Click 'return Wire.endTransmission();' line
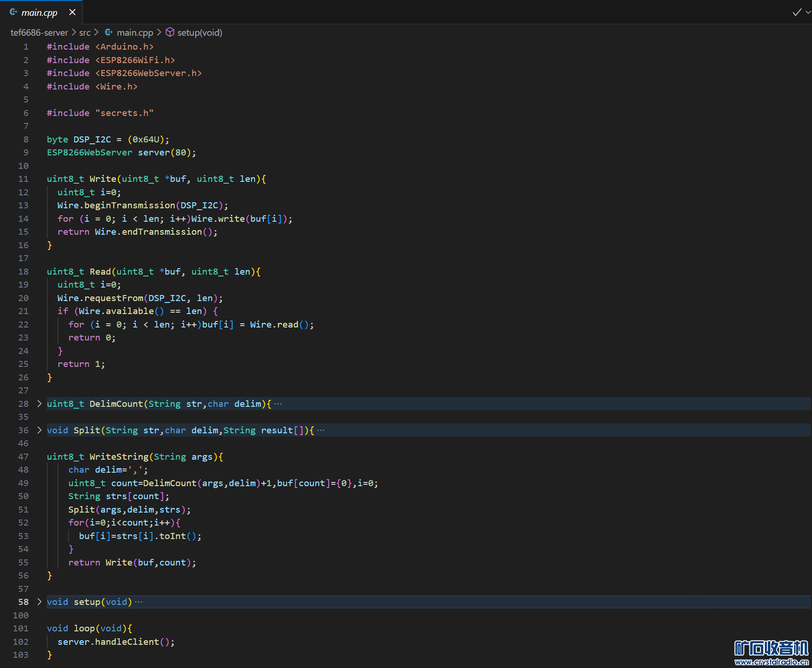 click(138, 232)
